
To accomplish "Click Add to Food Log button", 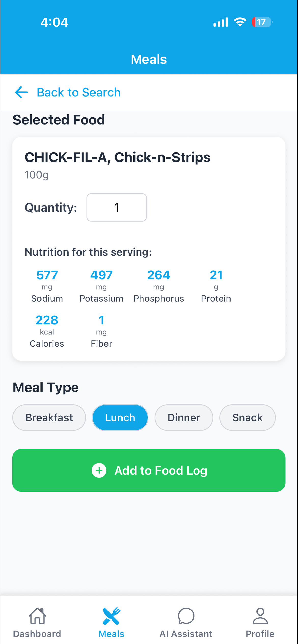I will pos(149,470).
